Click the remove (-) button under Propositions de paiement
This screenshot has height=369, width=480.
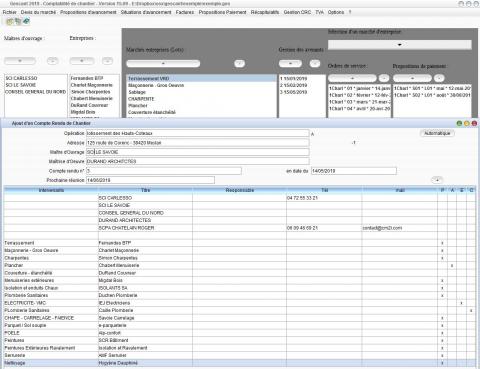click(x=439, y=78)
